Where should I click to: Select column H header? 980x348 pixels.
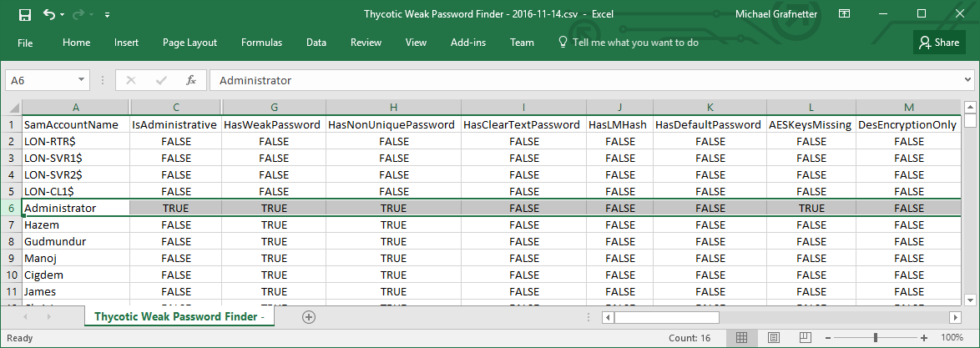pos(392,107)
